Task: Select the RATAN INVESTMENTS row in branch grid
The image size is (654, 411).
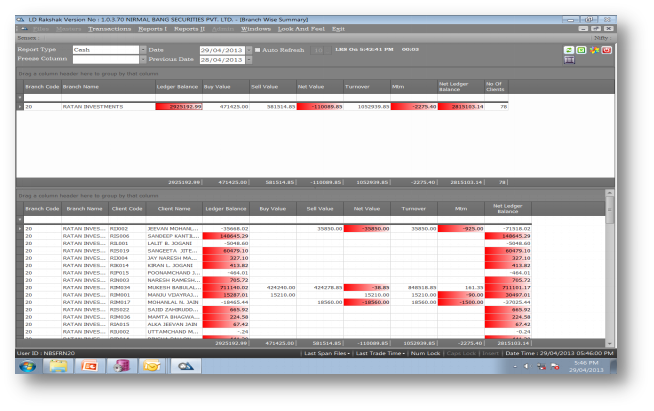Action: 92,106
